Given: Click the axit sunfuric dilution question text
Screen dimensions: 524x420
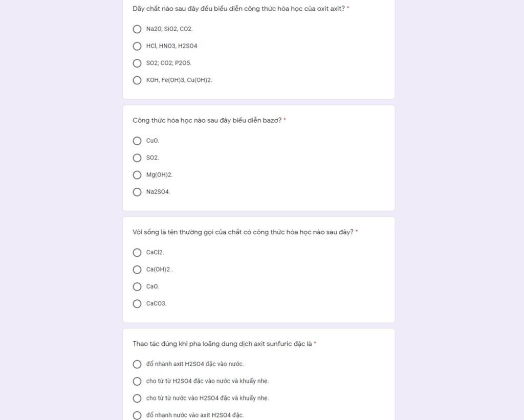Looking at the screenshot, I should point(222,344).
